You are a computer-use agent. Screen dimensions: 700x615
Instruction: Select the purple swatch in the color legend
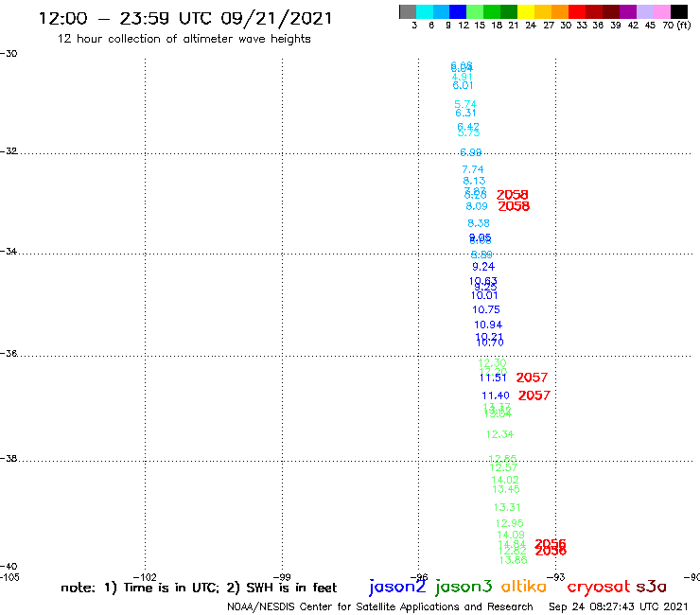[x=628, y=11]
